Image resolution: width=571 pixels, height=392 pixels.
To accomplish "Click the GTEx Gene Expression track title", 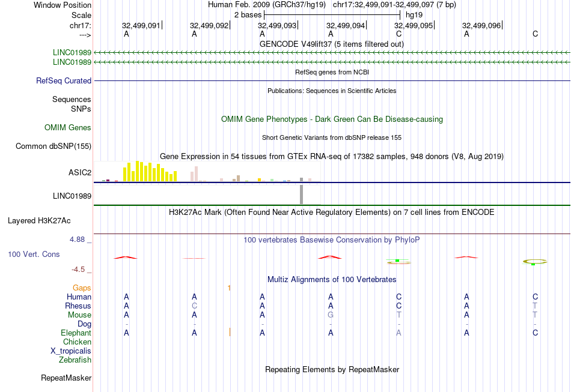I will click(332, 156).
